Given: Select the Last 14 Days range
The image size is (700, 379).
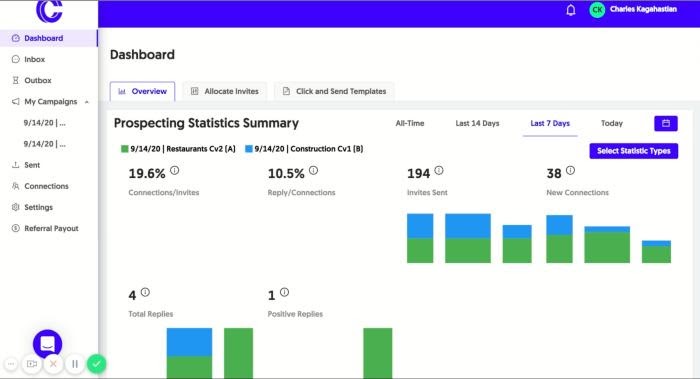Looking at the screenshot, I should 477,123.
